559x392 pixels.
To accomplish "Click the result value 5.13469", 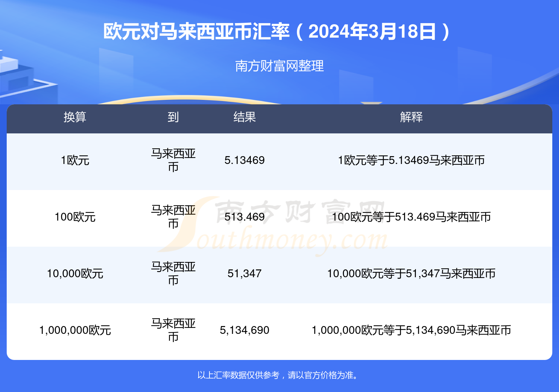I will [244, 160].
